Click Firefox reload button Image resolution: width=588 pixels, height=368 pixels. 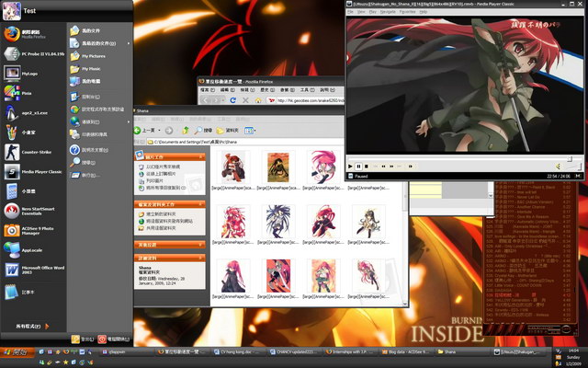(x=232, y=100)
